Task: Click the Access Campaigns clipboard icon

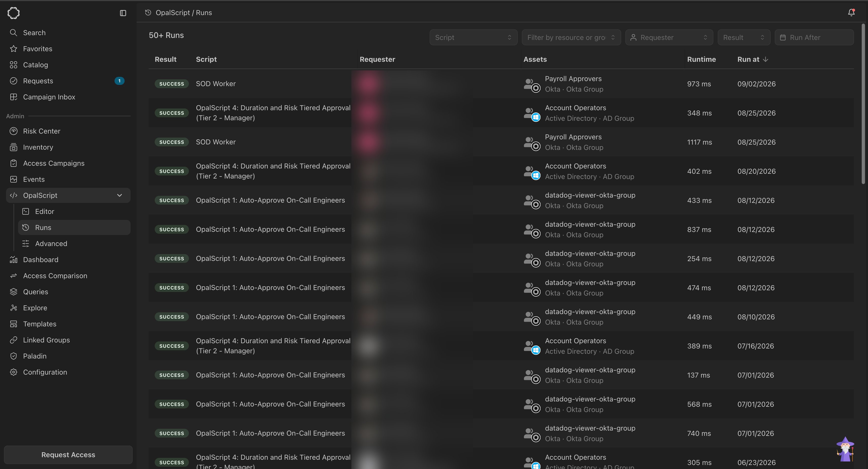Action: pos(14,163)
